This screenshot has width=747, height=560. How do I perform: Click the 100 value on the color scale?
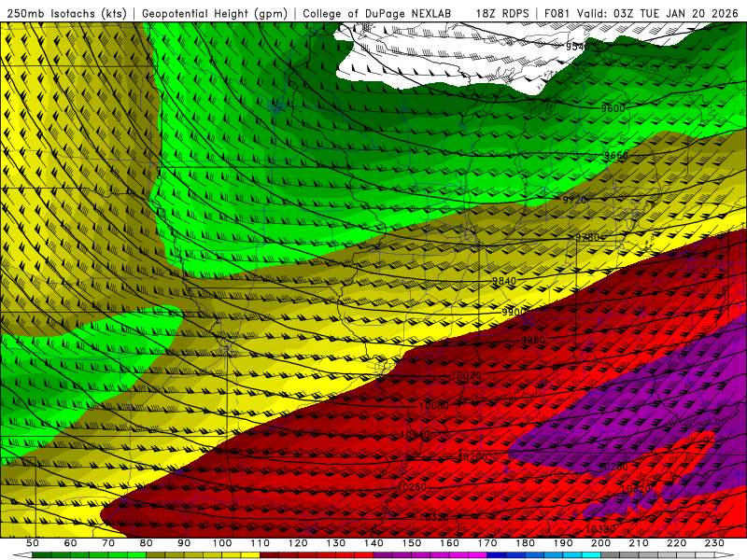pyautogui.click(x=222, y=543)
